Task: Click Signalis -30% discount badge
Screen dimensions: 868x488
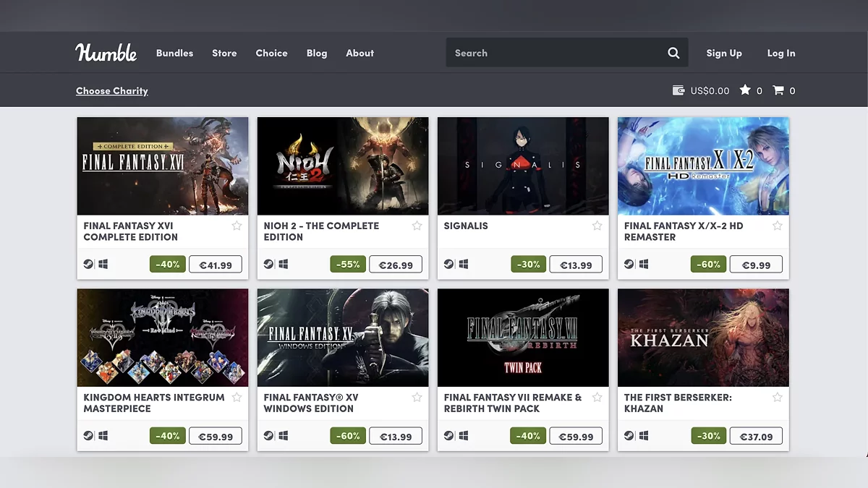Action: coord(528,265)
